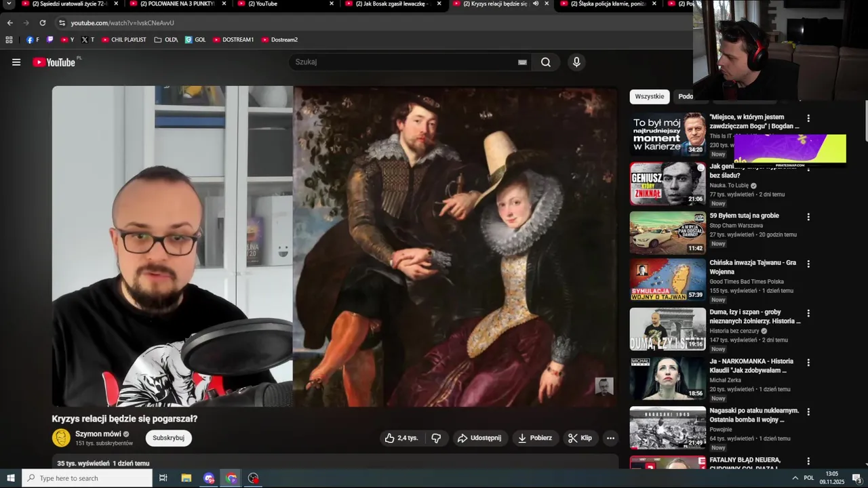The height and width of the screenshot is (488, 868).
Task: Open '59 Byłem tutaj na grobie' title
Action: click(x=745, y=216)
